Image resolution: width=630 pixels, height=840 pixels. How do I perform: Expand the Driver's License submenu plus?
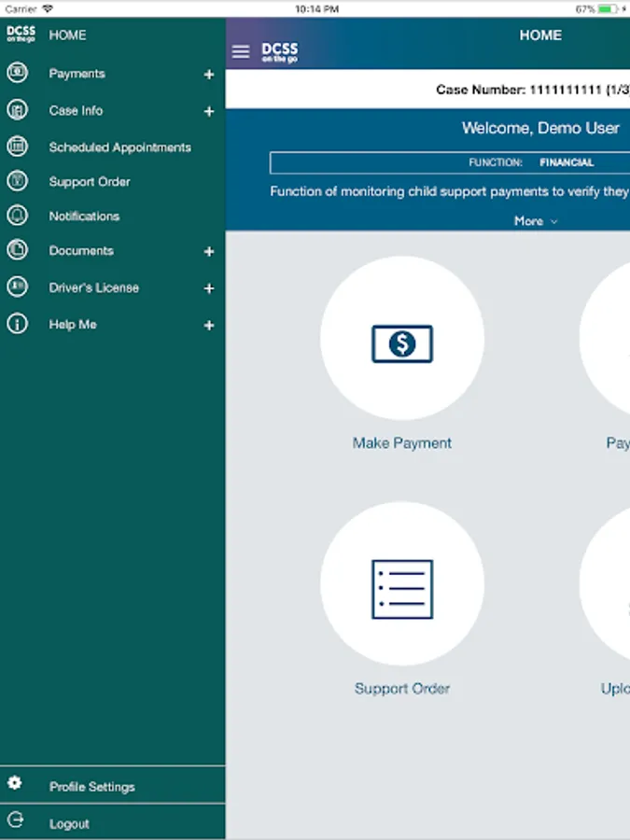[209, 288]
